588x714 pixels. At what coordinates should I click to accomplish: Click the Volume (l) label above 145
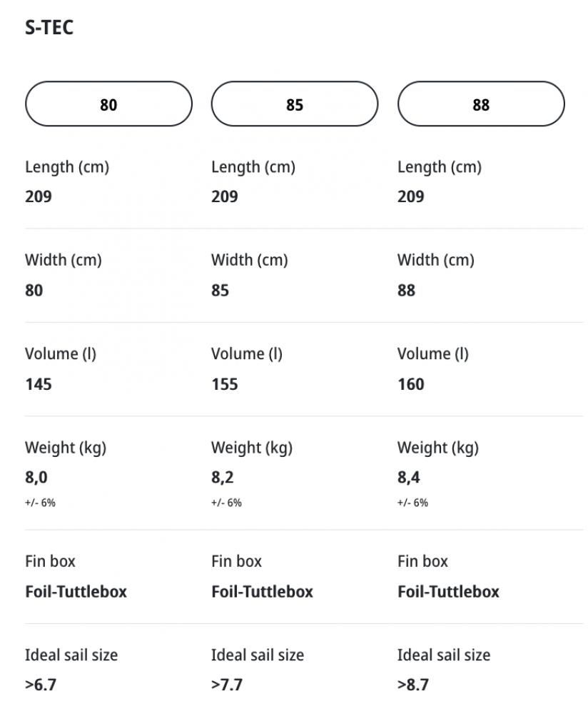pyautogui.click(x=61, y=353)
